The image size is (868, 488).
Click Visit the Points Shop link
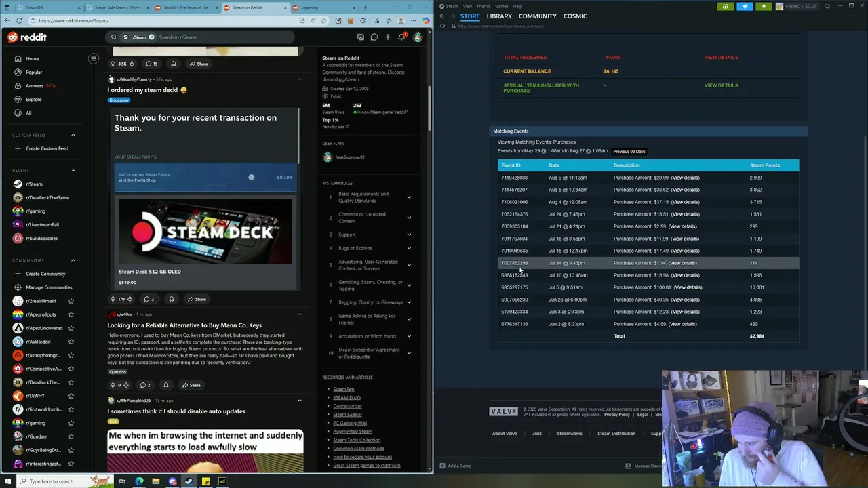click(137, 180)
